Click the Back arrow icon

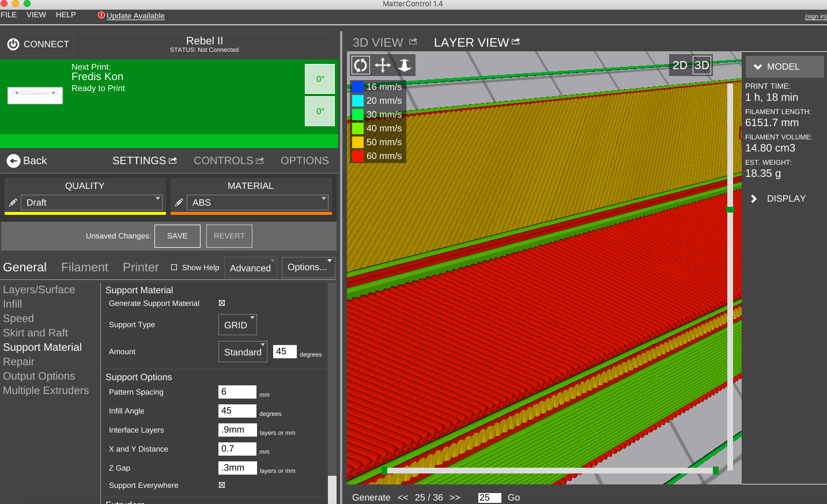(x=13, y=161)
